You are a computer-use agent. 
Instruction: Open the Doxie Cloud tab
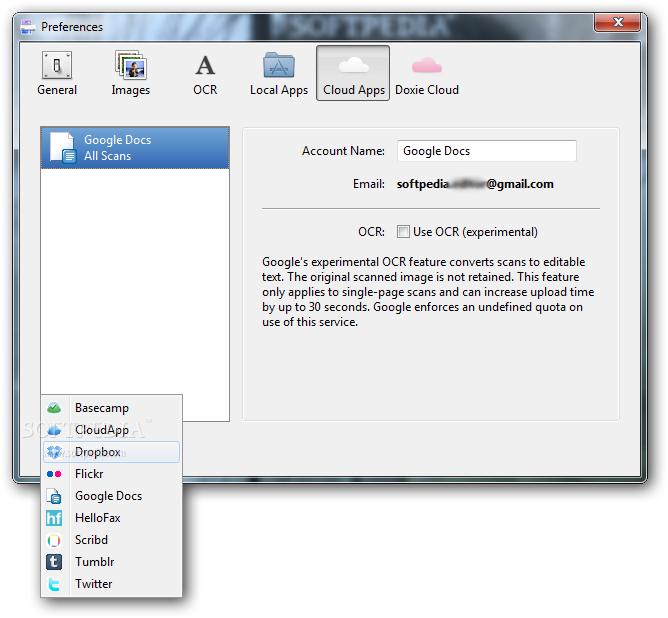click(x=427, y=73)
